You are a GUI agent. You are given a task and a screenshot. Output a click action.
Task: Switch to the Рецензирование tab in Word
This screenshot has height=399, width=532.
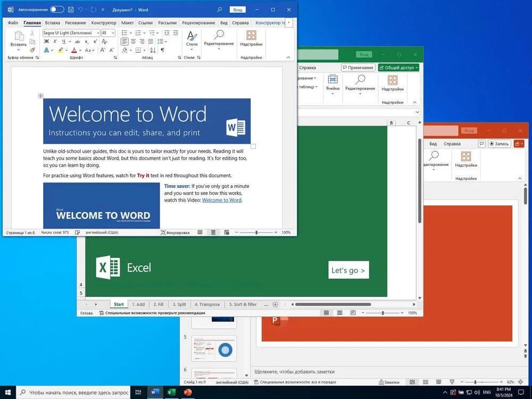point(198,23)
